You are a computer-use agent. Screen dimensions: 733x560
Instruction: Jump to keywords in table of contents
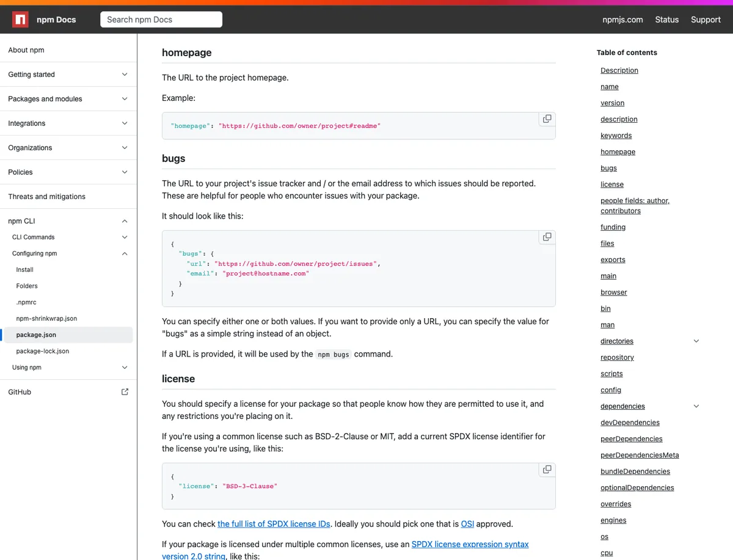point(616,136)
